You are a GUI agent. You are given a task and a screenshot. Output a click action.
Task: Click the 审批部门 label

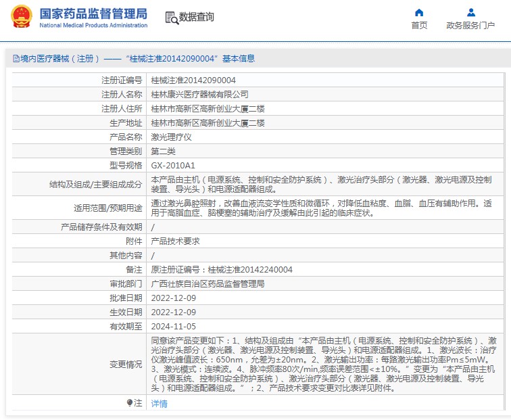(126, 284)
